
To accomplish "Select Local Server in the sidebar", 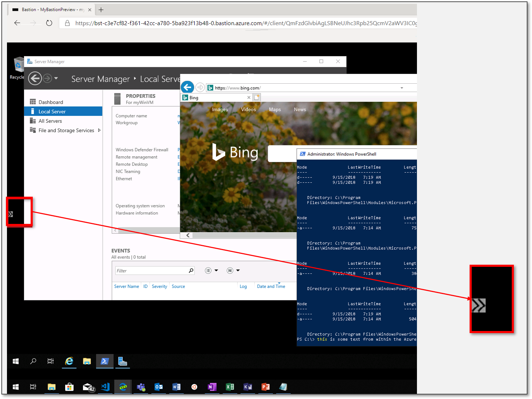I will 63,112.
